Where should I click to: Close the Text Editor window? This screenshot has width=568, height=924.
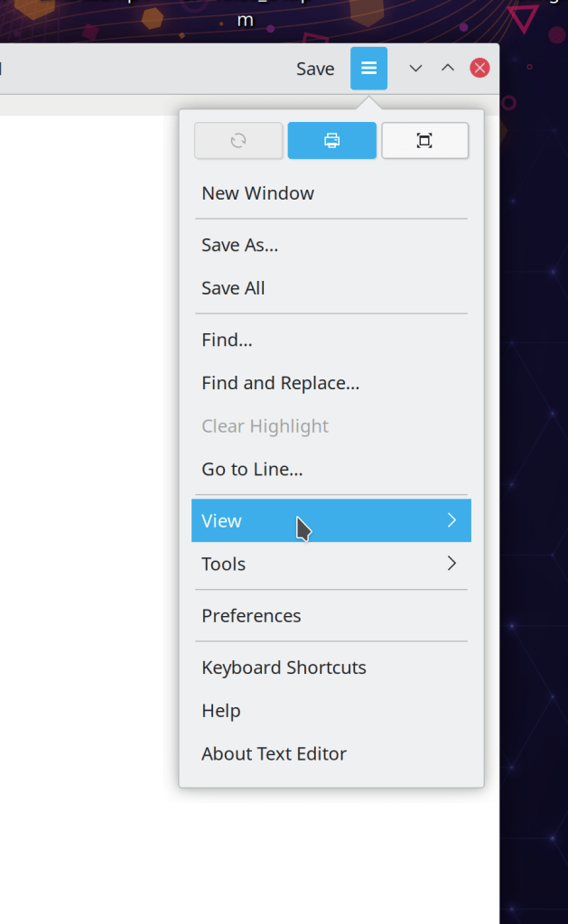(x=480, y=69)
